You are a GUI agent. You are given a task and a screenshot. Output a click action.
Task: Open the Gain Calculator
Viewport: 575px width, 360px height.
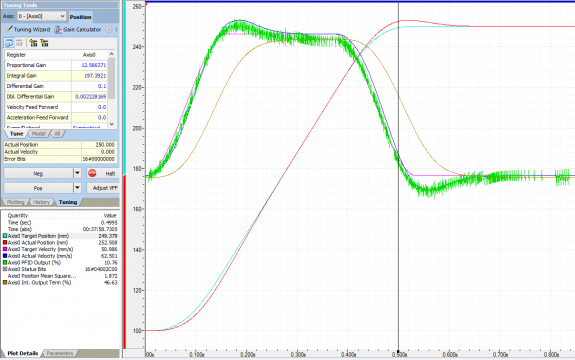[77, 30]
